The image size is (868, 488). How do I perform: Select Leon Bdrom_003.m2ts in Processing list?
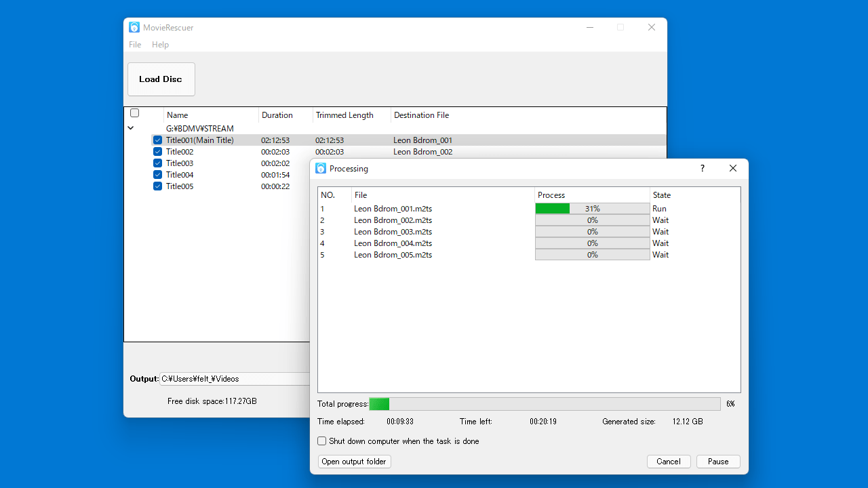pos(393,232)
